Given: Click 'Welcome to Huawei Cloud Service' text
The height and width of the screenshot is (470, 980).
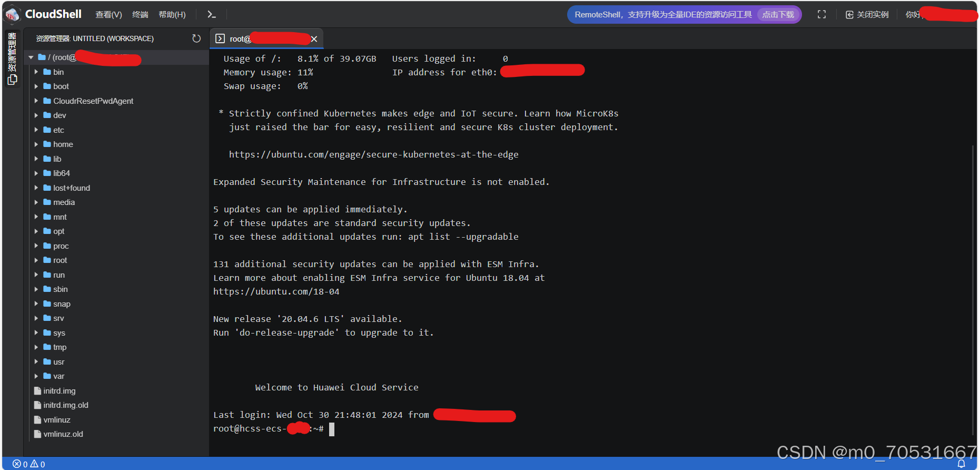Looking at the screenshot, I should coord(337,388).
